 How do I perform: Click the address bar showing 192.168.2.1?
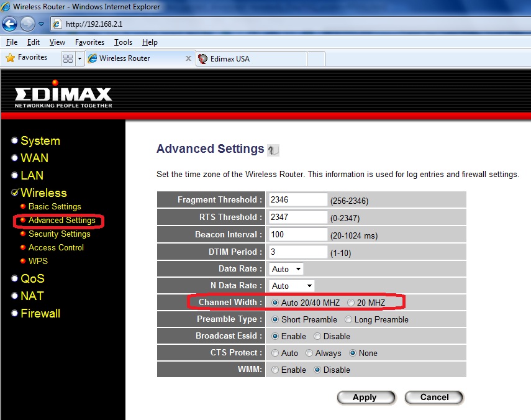(291, 24)
